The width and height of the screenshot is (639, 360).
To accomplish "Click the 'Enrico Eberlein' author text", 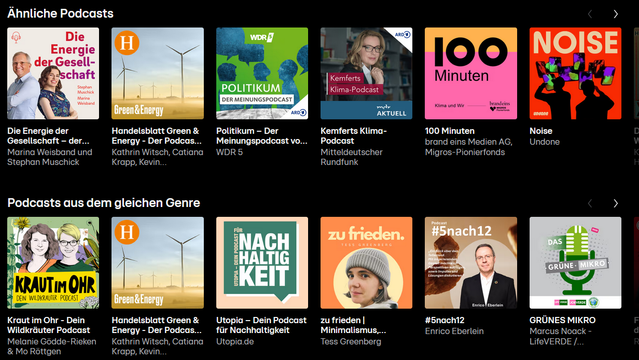I will [x=454, y=331].
